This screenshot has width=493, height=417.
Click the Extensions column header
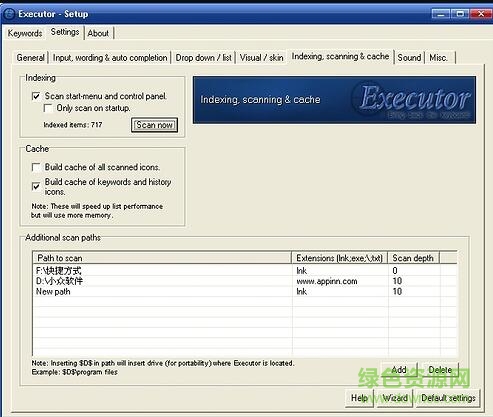[339, 258]
